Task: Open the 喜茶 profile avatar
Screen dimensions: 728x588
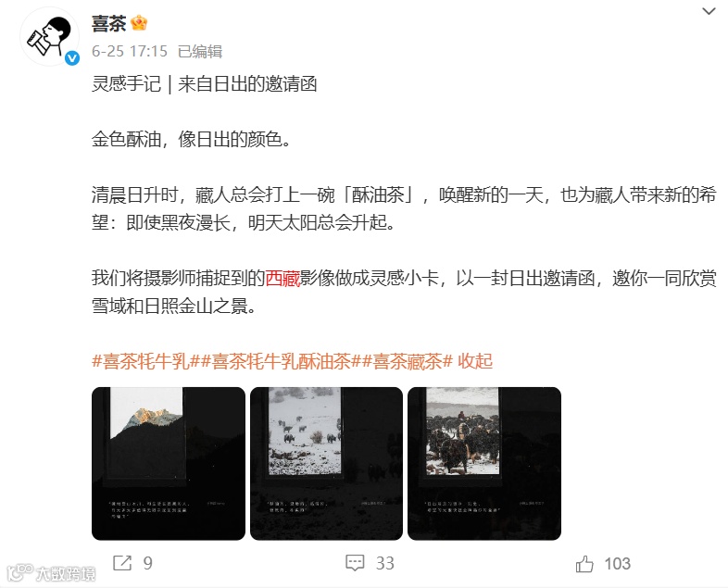Action: click(x=49, y=36)
